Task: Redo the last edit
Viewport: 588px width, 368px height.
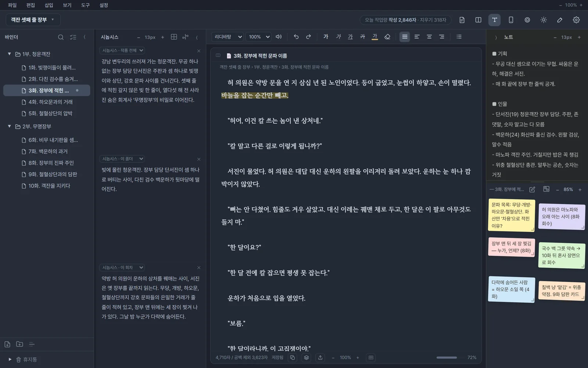Action: [x=309, y=37]
